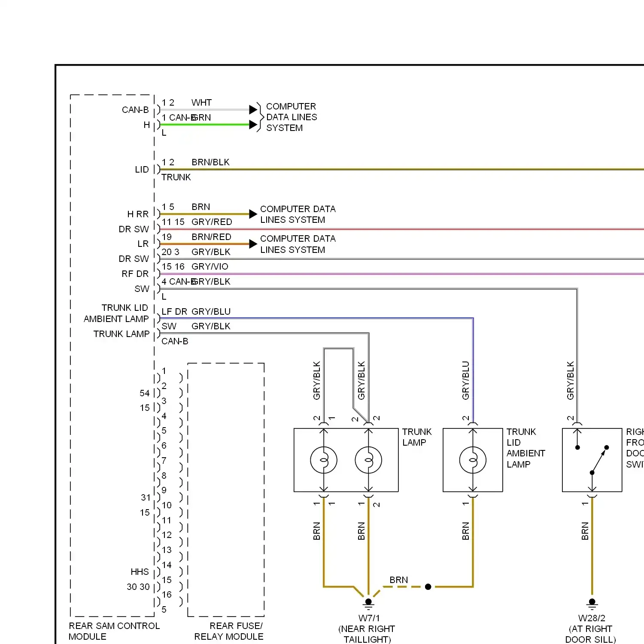Click the horizontal GRY/BLU label beside LF DR
The image size is (644, 644).
click(x=211, y=312)
